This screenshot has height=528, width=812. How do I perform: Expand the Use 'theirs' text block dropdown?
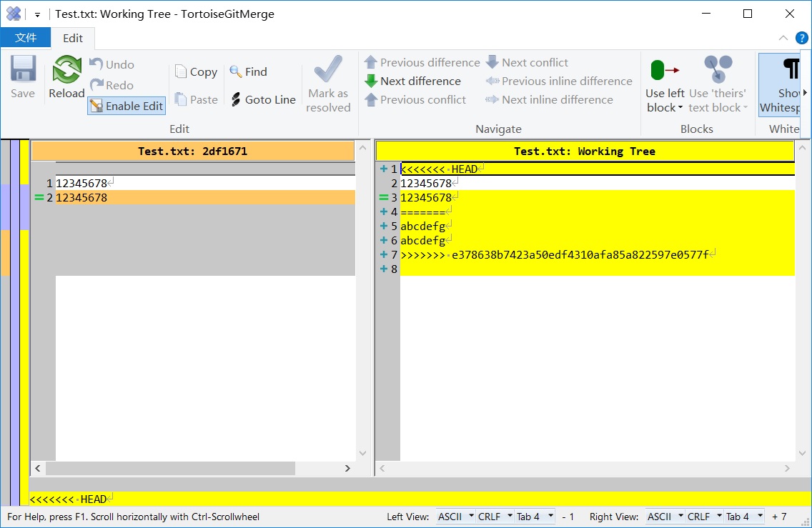click(x=746, y=108)
